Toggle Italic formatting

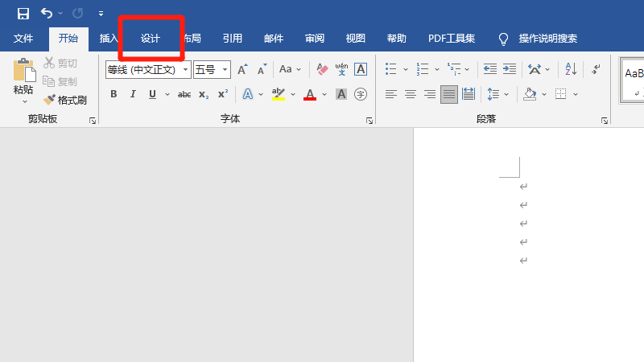pos(133,94)
